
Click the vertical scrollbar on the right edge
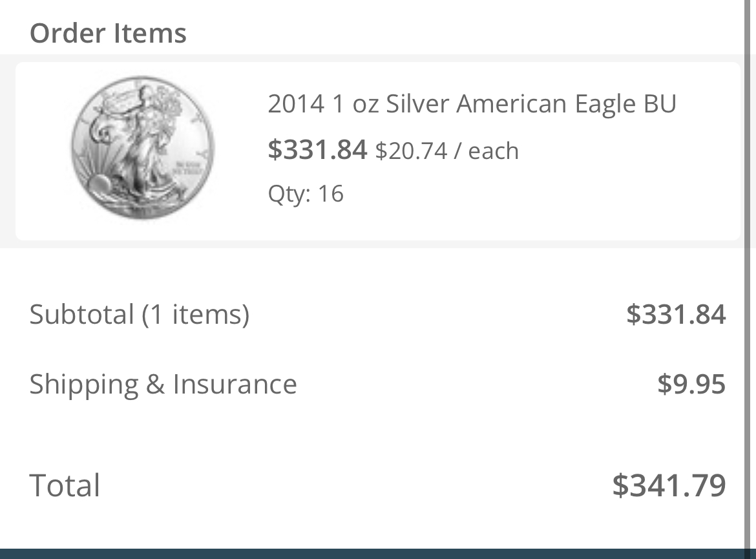[748, 258]
